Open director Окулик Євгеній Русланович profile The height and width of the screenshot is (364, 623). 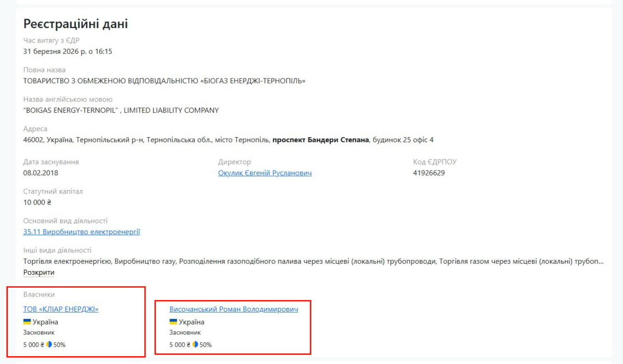265,173
